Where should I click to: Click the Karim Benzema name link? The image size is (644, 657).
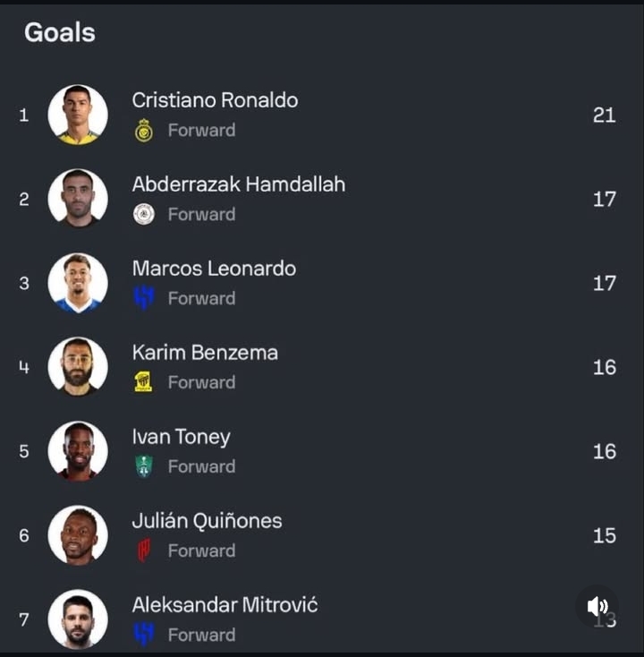[205, 353]
